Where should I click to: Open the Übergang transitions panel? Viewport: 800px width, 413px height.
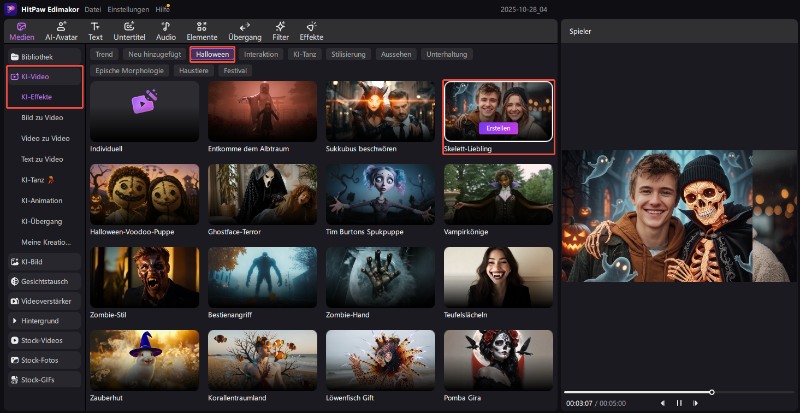tap(244, 30)
